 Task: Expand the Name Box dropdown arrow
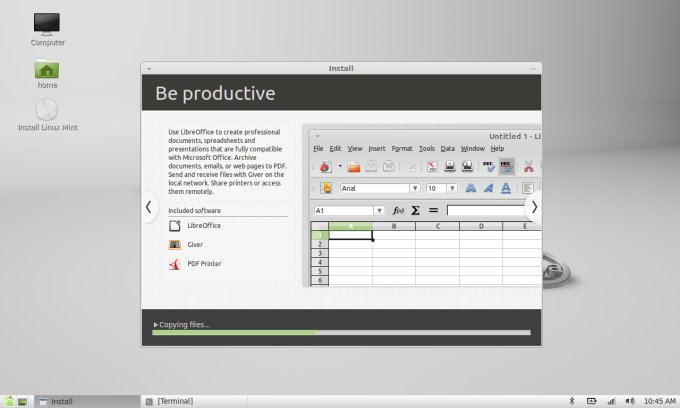(x=379, y=210)
